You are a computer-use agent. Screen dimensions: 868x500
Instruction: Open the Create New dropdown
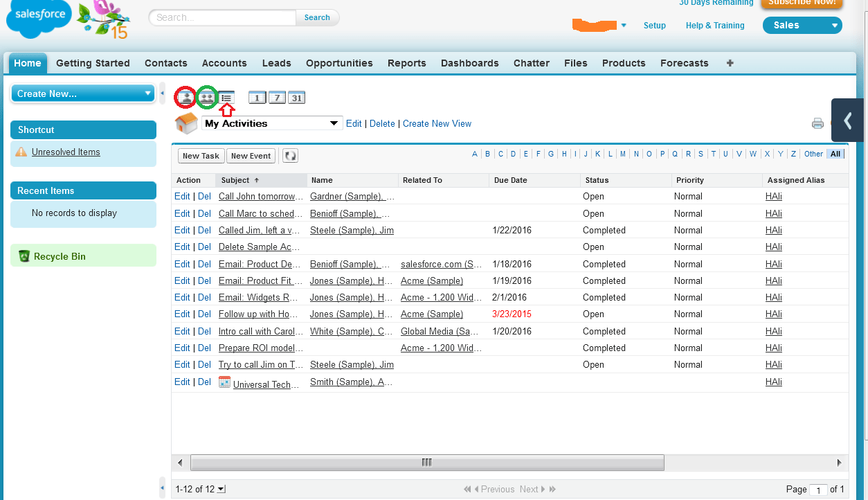pos(83,93)
